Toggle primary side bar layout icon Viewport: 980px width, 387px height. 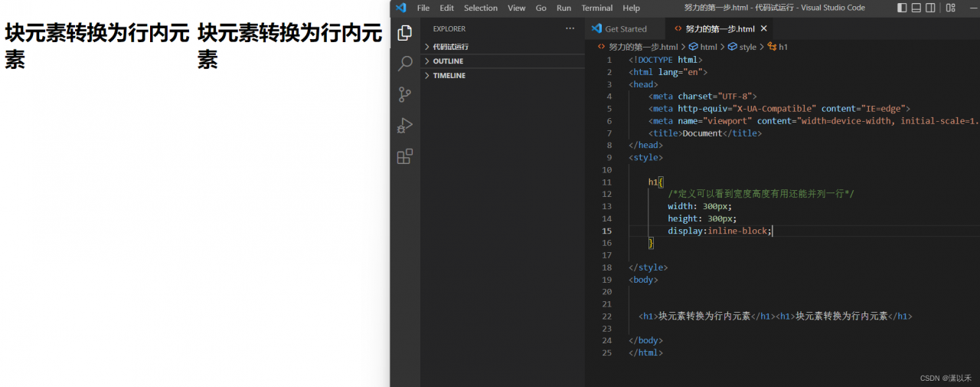point(902,8)
